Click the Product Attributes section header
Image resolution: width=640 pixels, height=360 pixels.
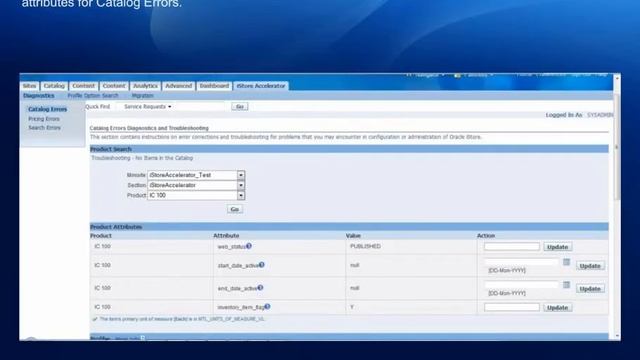click(x=349, y=227)
